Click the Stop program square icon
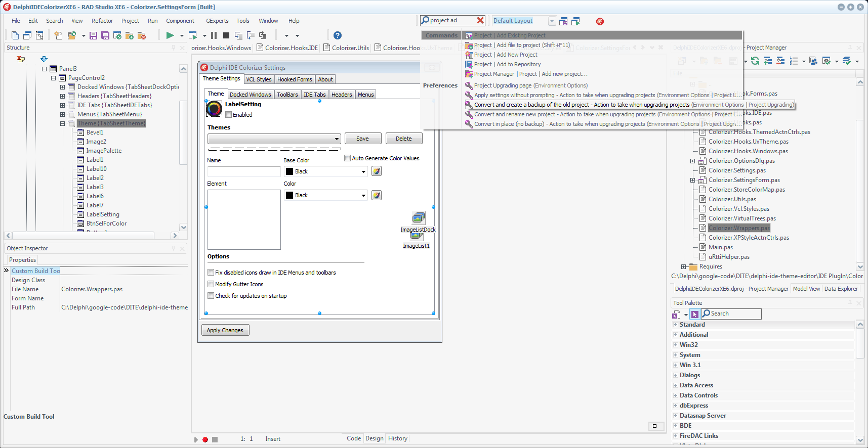 pyautogui.click(x=226, y=35)
